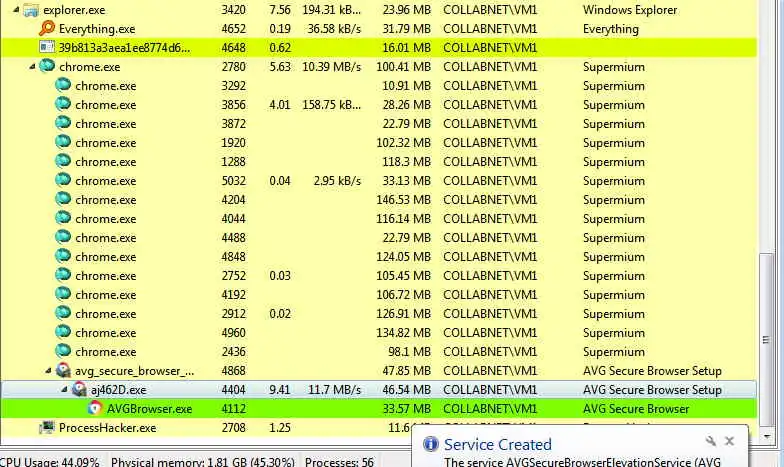Click the chrome.exe icon with PID 2780
Image resolution: width=784 pixels, height=467 pixels.
[x=46, y=66]
